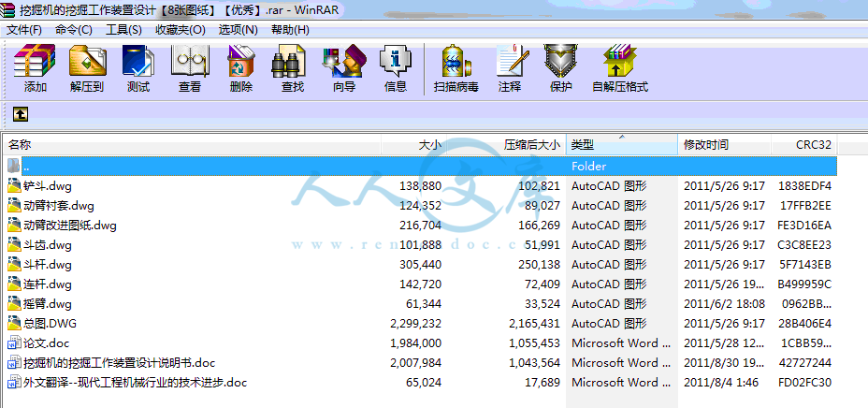Select file name 总图.DWG

point(51,323)
